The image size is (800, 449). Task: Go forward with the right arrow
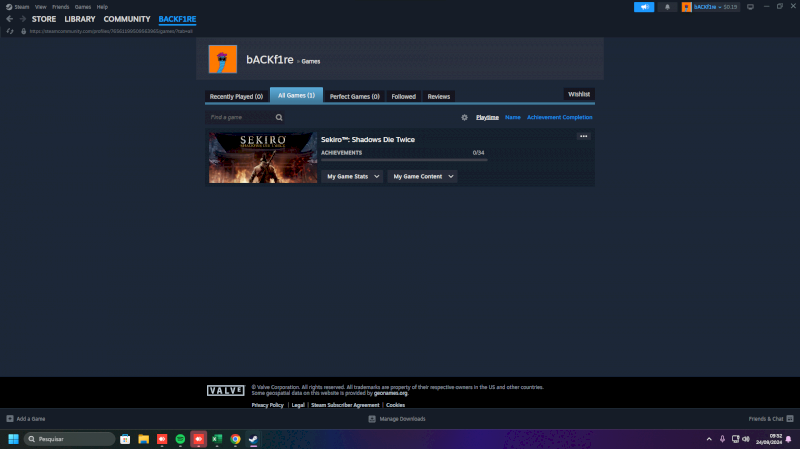pos(22,19)
